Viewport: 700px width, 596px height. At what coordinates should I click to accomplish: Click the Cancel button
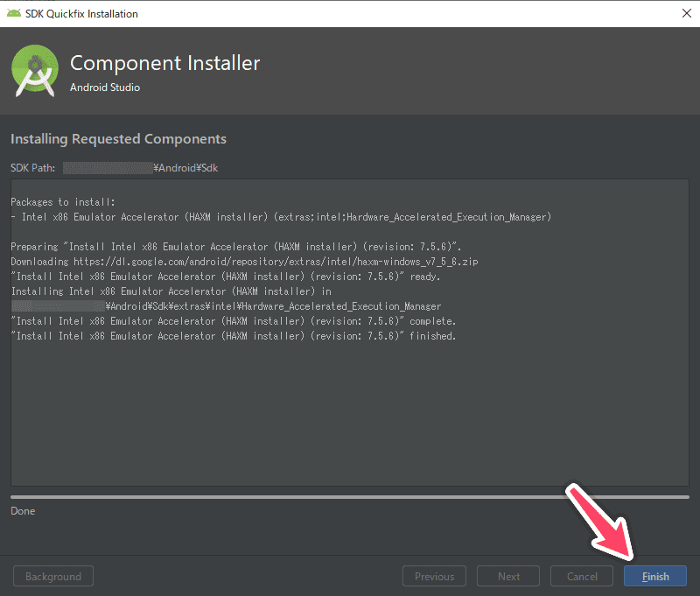582,577
